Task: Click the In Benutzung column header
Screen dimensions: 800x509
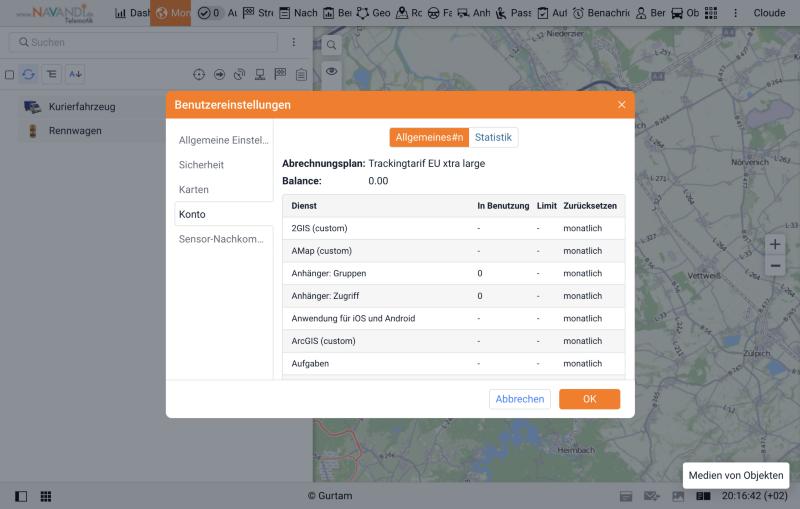Action: point(503,206)
